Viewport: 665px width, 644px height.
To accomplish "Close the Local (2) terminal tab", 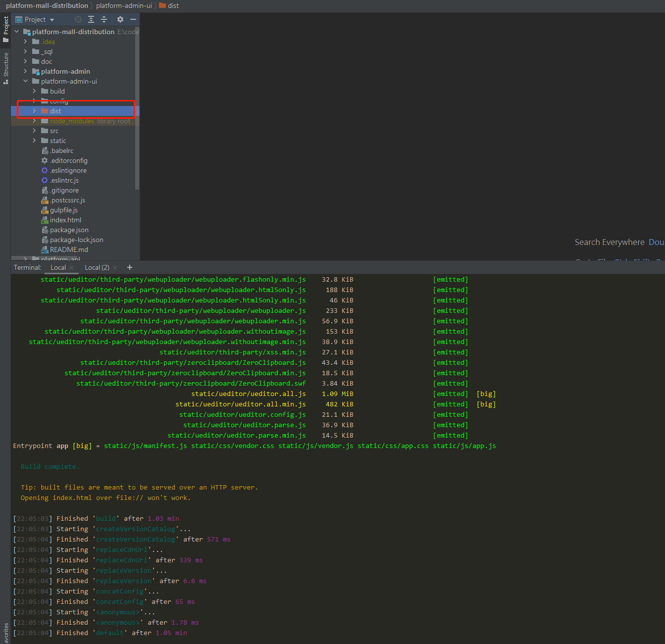I will point(115,268).
